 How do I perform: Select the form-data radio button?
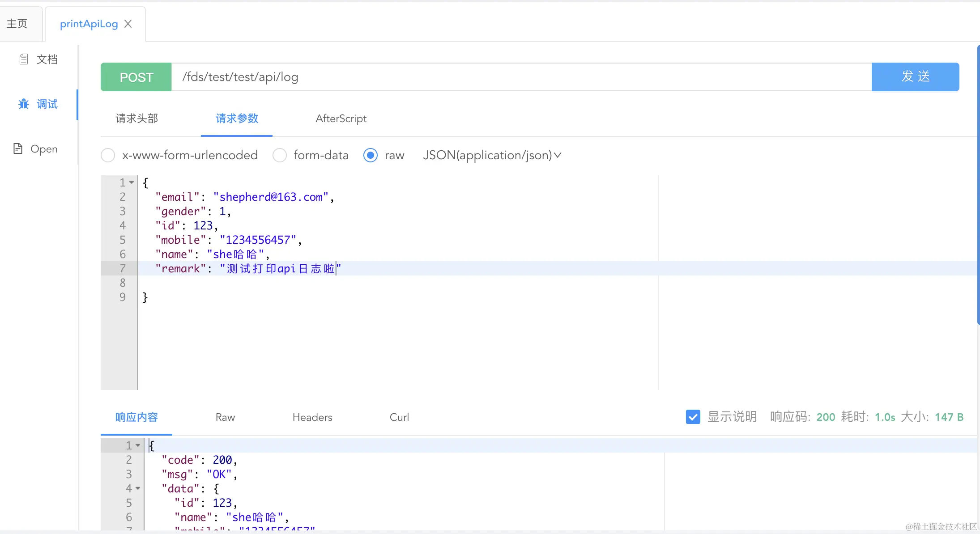pos(280,155)
